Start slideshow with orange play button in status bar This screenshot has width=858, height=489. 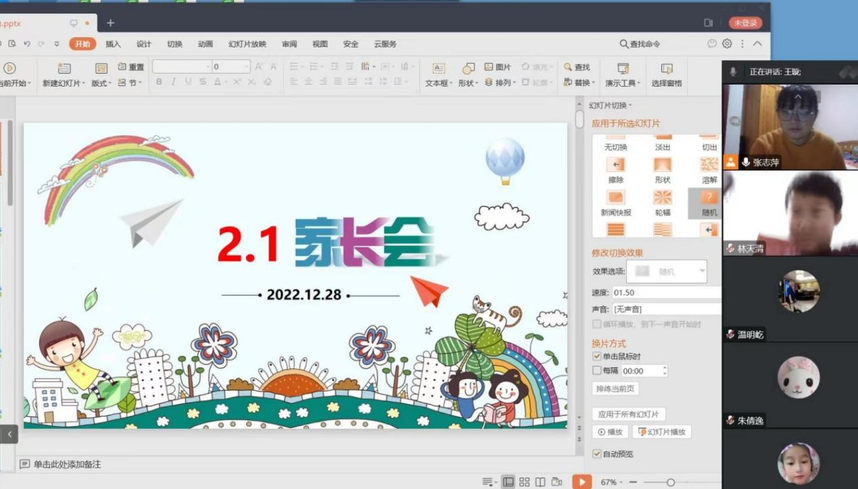pos(582,482)
